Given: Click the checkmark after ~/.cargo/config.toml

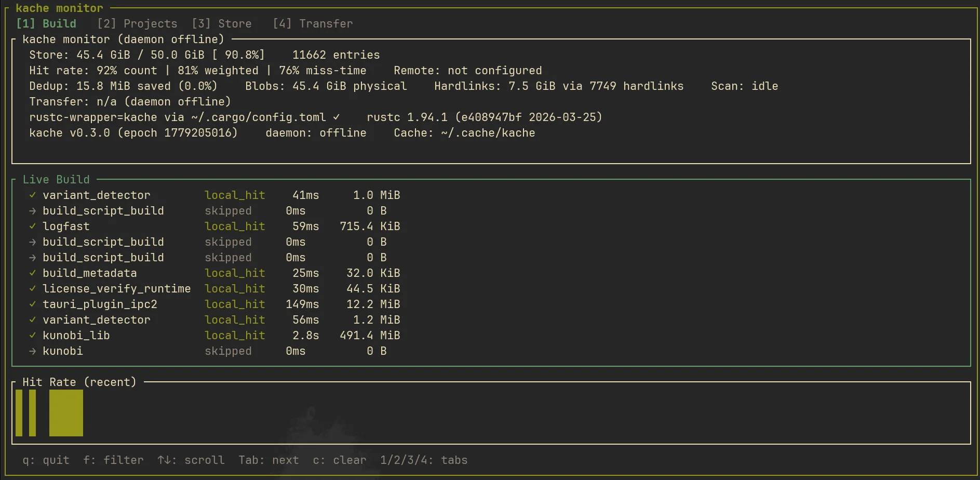Looking at the screenshot, I should click(x=337, y=117).
